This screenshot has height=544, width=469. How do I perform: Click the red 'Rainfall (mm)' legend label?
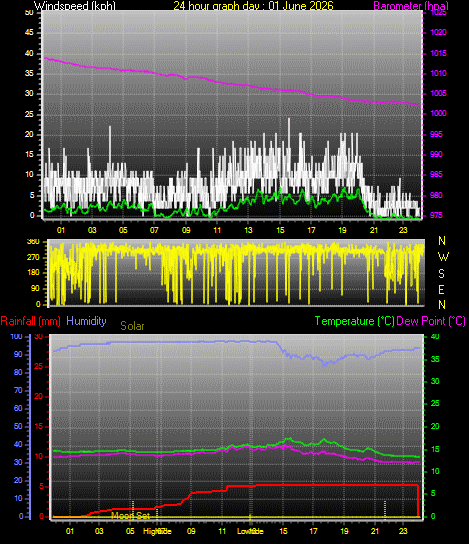pyautogui.click(x=31, y=321)
